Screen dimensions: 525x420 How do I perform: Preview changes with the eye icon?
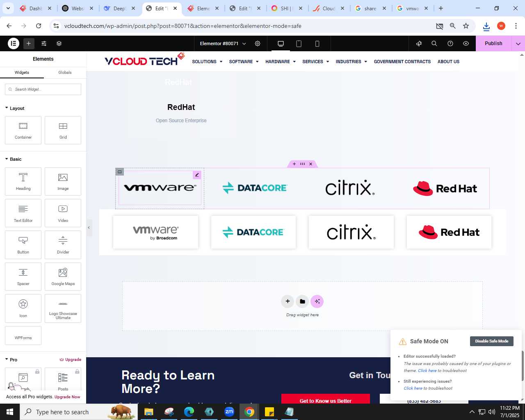pyautogui.click(x=466, y=43)
